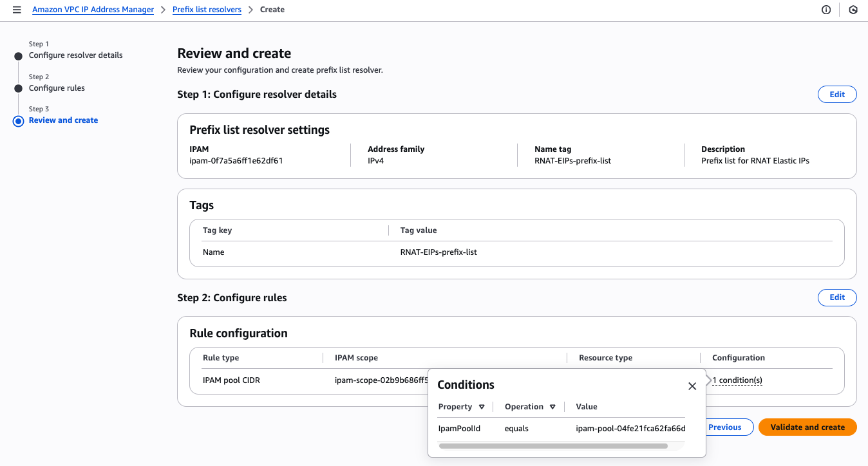868x466 pixels.
Task: Click the info help icon in the header
Action: (826, 9)
